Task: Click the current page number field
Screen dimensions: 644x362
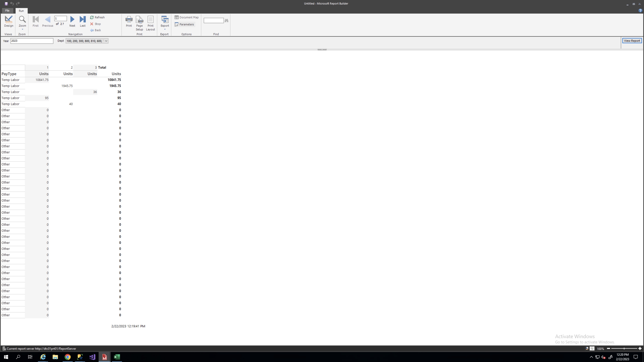Action: 61,18
